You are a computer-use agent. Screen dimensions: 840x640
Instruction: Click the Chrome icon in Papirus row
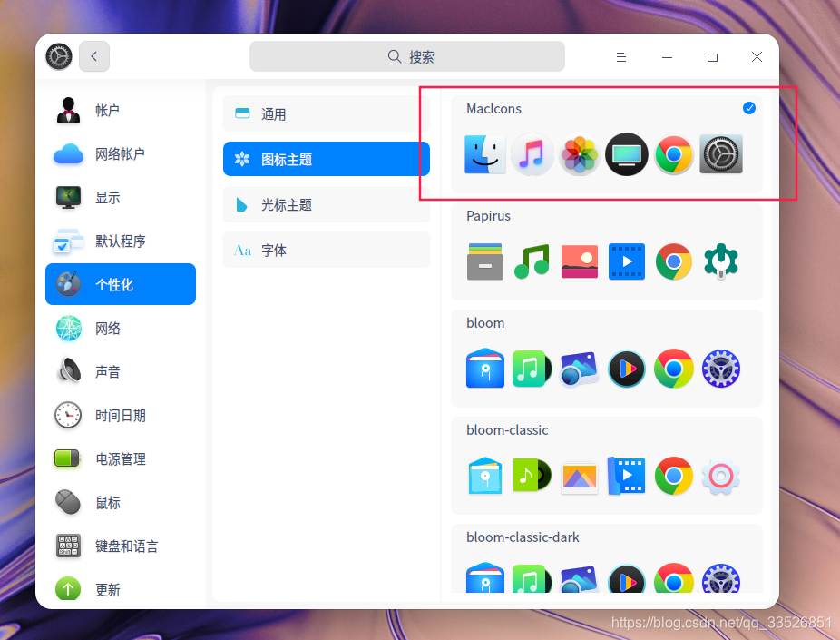pos(673,261)
